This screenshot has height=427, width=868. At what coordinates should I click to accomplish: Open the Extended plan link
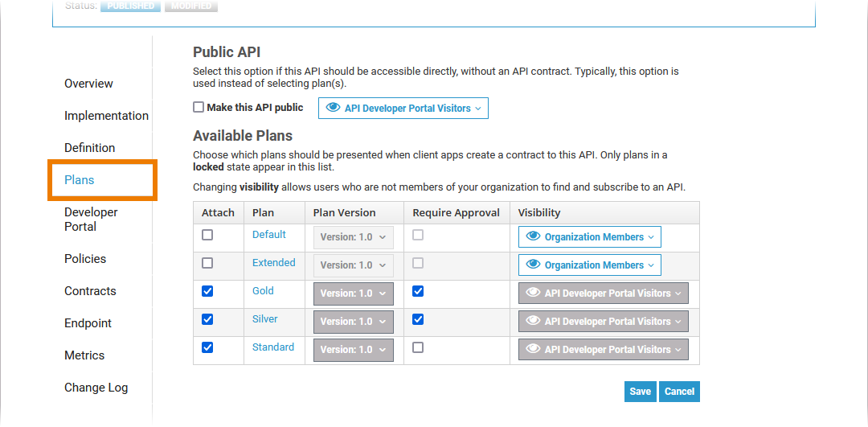click(273, 263)
